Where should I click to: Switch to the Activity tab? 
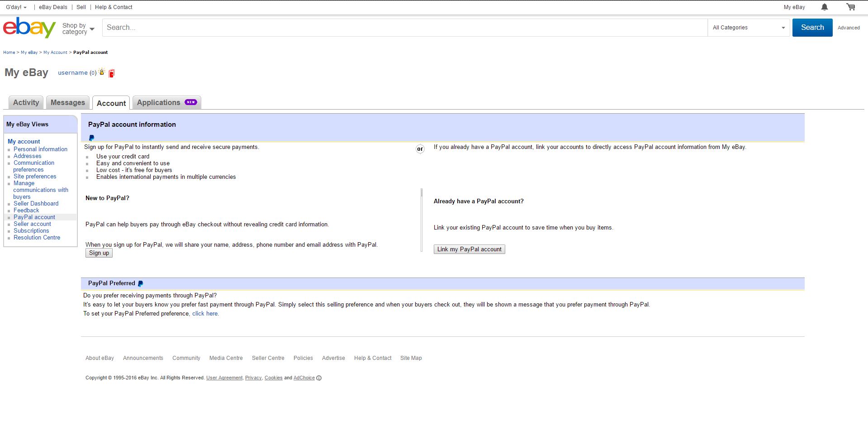point(26,103)
